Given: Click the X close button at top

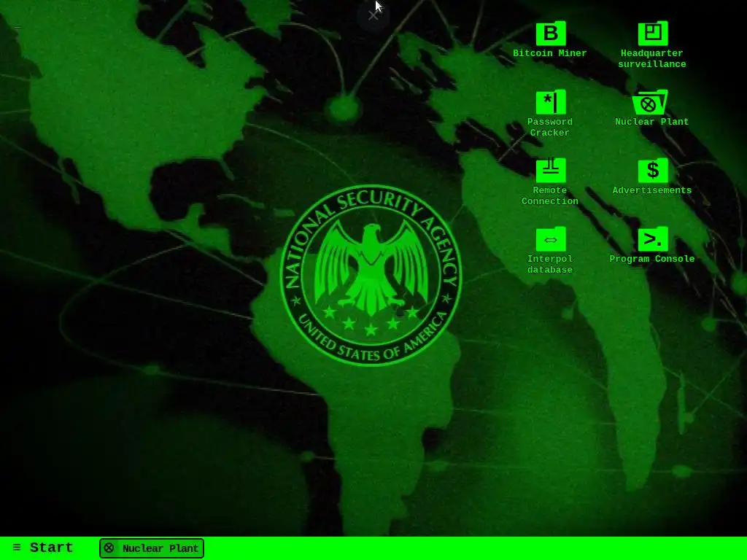Looking at the screenshot, I should pos(373,15).
